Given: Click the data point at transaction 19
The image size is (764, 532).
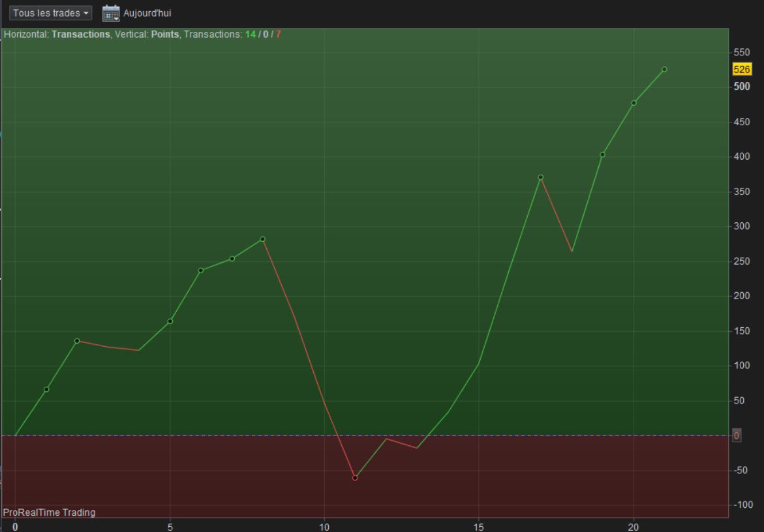Looking at the screenshot, I should coord(602,155).
